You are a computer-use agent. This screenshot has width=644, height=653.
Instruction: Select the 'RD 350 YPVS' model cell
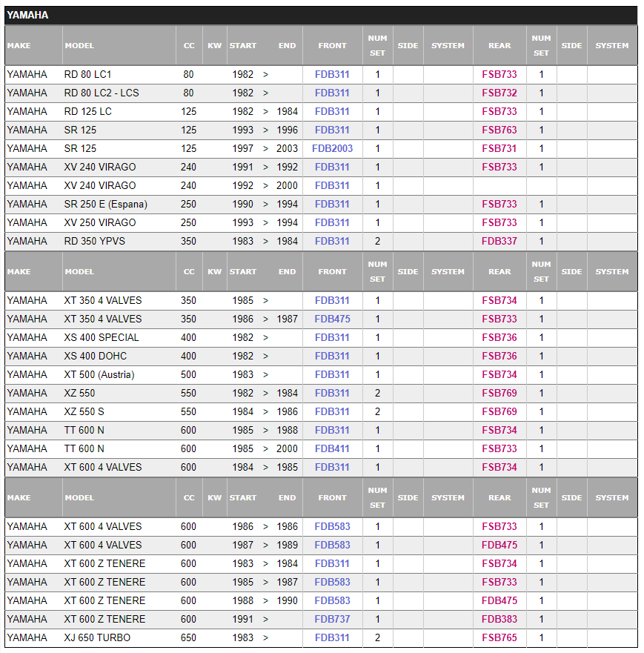pos(95,241)
